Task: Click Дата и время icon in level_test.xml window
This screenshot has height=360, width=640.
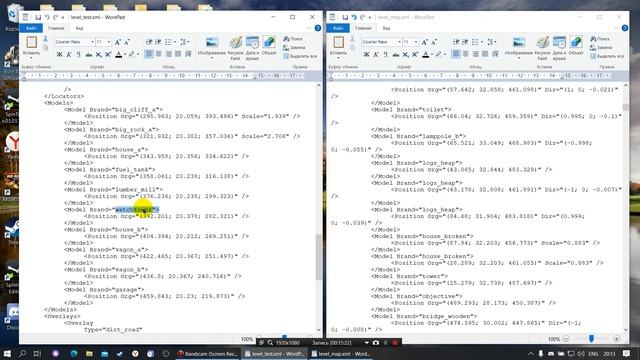Action: (252, 42)
